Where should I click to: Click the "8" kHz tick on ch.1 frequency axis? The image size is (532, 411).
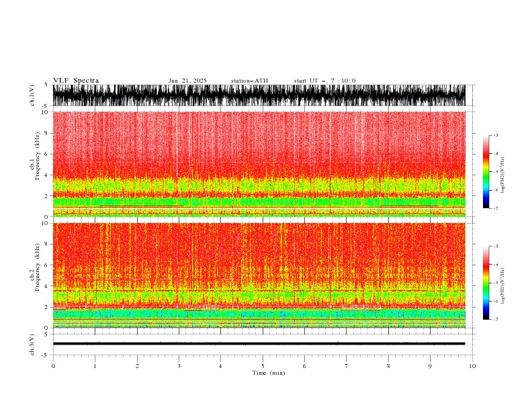click(x=46, y=133)
